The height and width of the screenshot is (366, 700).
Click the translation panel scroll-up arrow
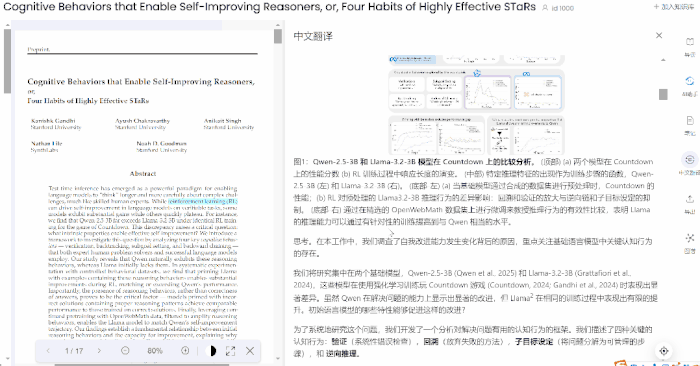(x=663, y=60)
